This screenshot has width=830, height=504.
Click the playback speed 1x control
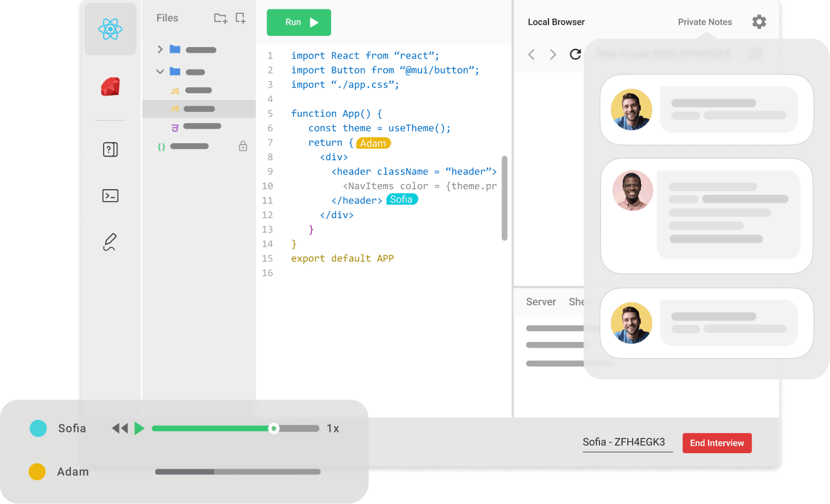point(332,429)
